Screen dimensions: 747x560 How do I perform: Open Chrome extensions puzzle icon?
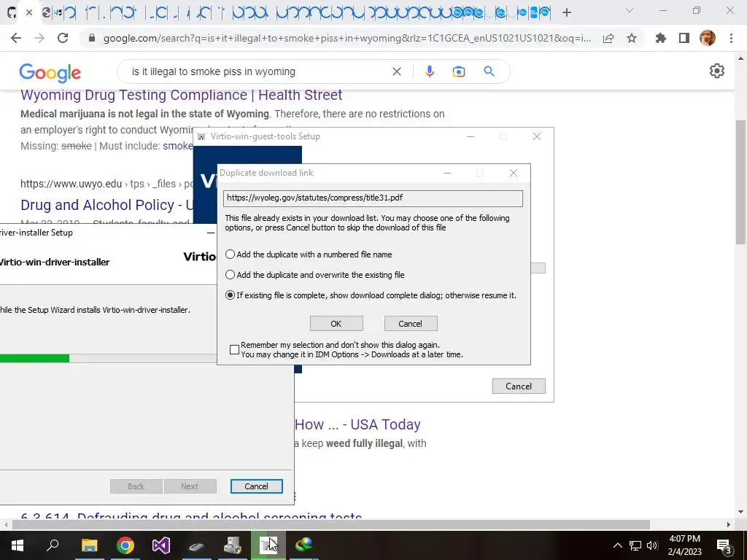click(x=661, y=38)
